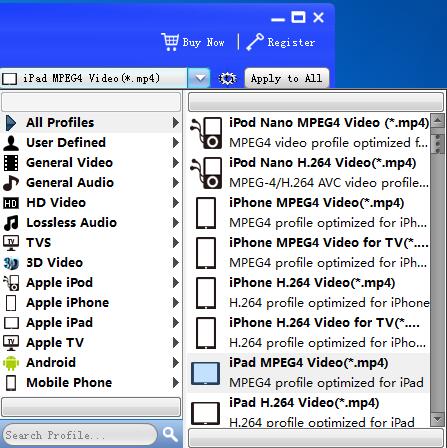Click the Register key icon
Viewport: 447px width, 448px height.
(x=255, y=42)
